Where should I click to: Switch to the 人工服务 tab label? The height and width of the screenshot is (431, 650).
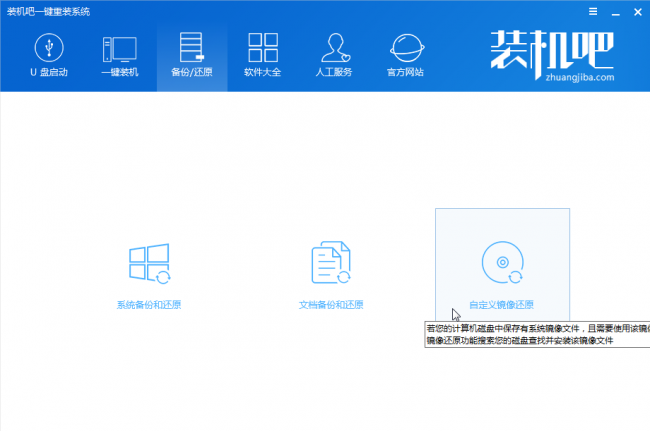pyautogui.click(x=334, y=72)
